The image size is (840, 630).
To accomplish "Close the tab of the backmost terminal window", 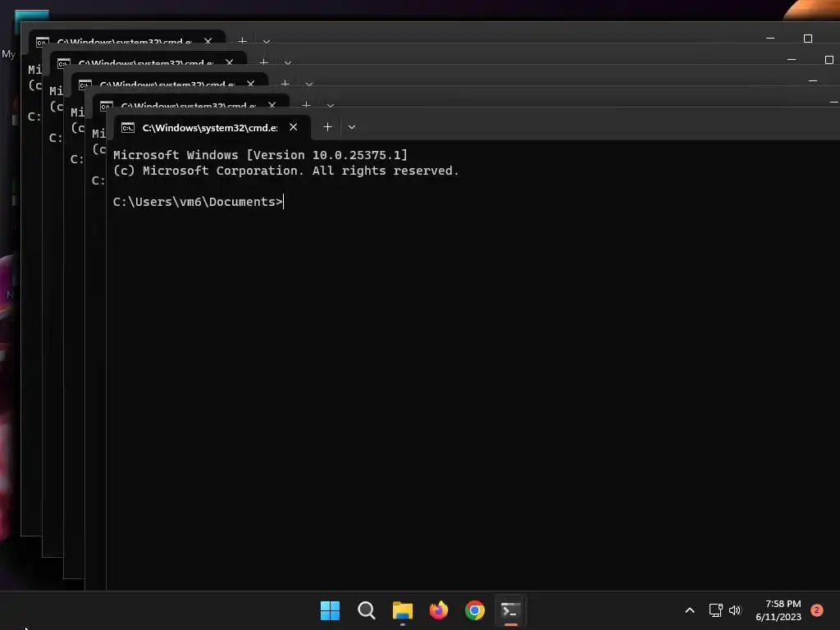I will tap(208, 41).
